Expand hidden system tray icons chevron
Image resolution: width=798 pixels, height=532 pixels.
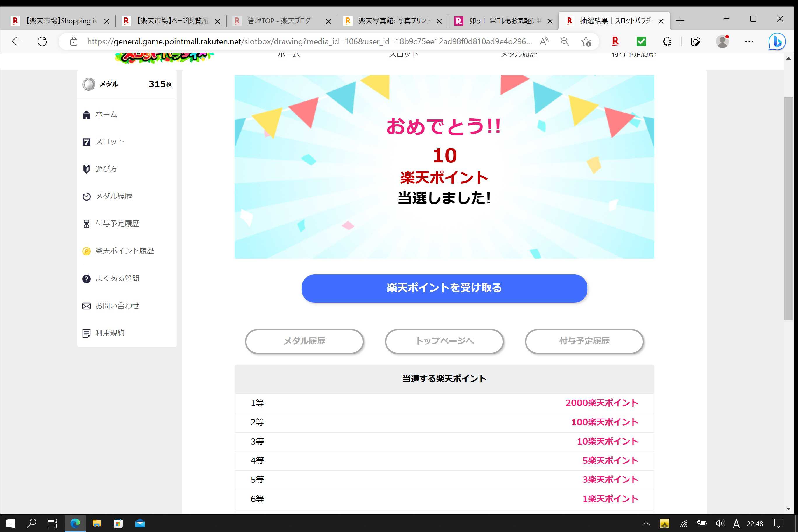click(x=646, y=523)
